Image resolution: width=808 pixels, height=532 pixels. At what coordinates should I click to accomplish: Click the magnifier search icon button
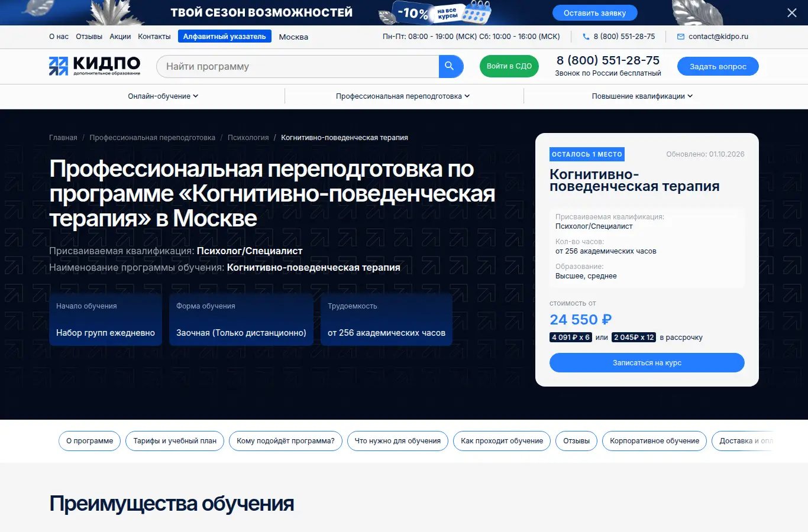click(450, 66)
